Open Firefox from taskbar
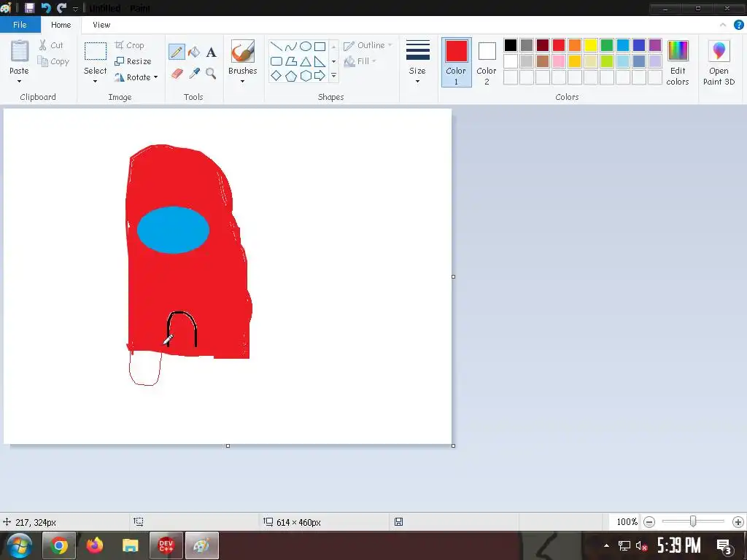The height and width of the screenshot is (560, 747). (94, 545)
